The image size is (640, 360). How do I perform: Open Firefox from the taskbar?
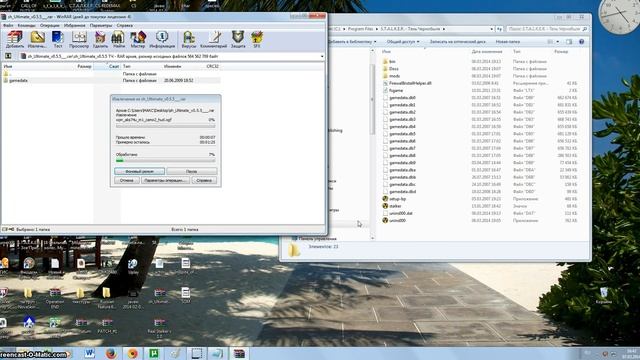111,353
